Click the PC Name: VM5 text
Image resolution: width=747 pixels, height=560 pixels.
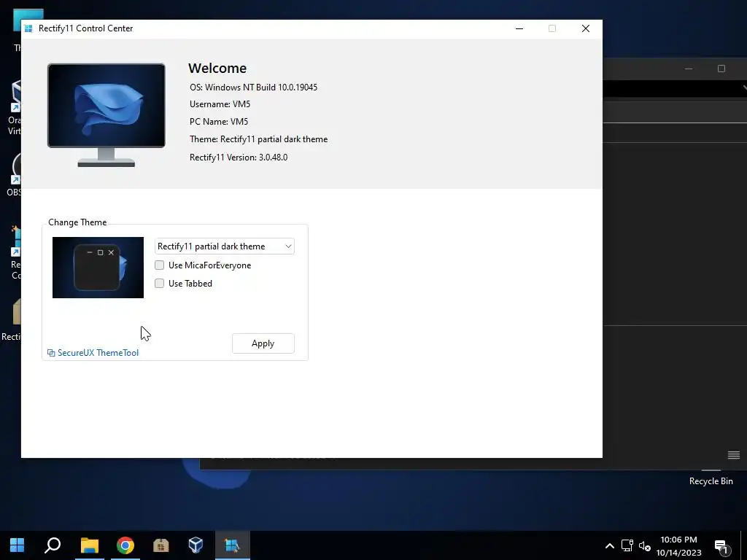coord(219,122)
